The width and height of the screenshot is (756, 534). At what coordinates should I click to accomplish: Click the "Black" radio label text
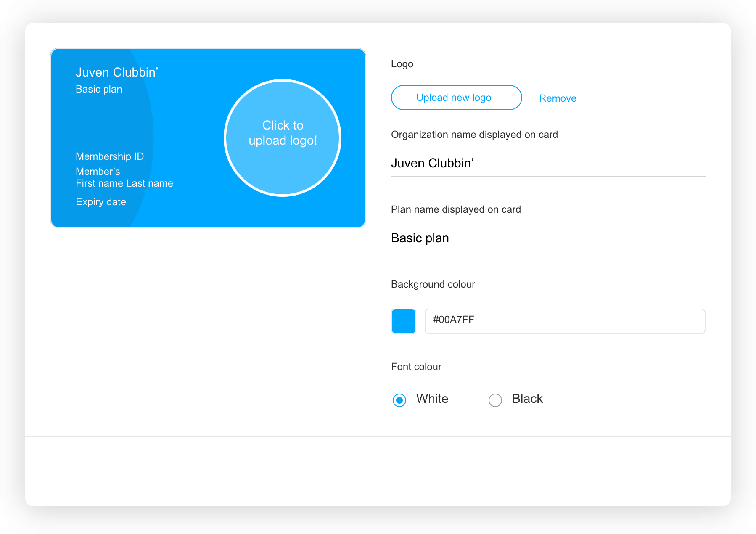(527, 399)
